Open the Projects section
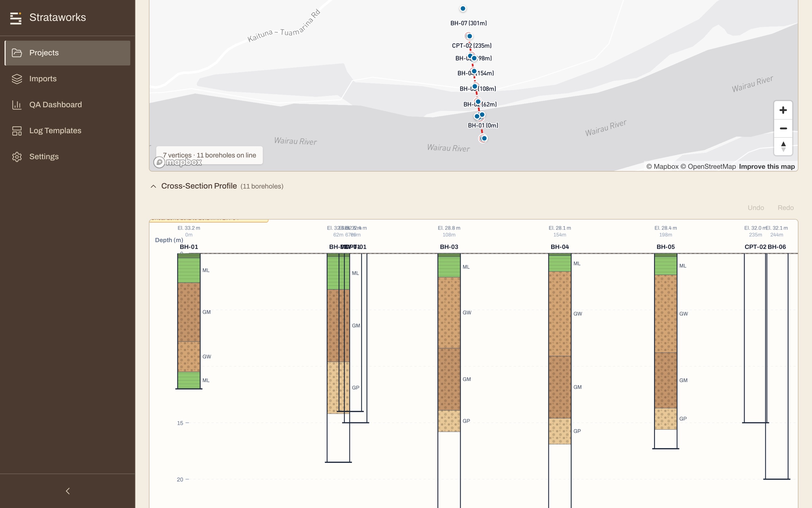 click(x=67, y=53)
